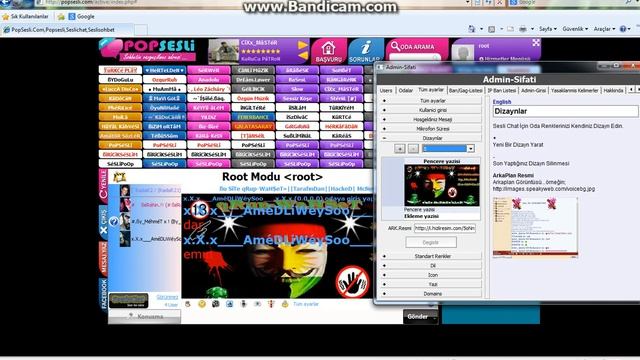Screen dimensions: 640x360
Task: Click the first small icon in chat toolbar
Action: pos(188,304)
